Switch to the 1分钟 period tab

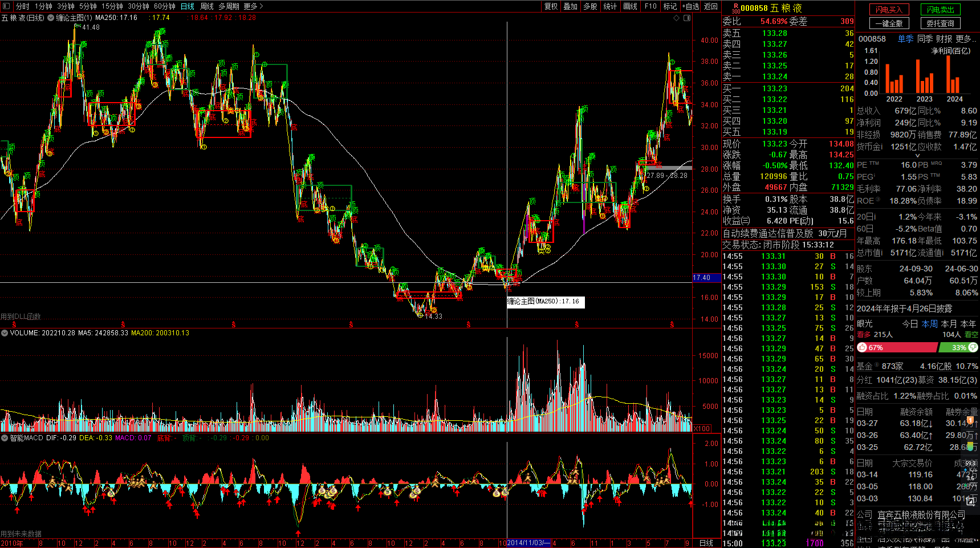click(43, 6)
